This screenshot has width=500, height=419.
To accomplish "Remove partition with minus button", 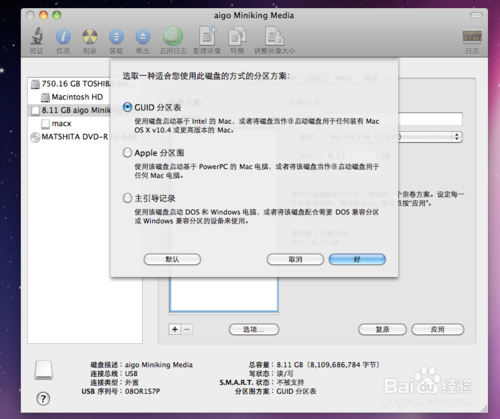I will [187, 329].
